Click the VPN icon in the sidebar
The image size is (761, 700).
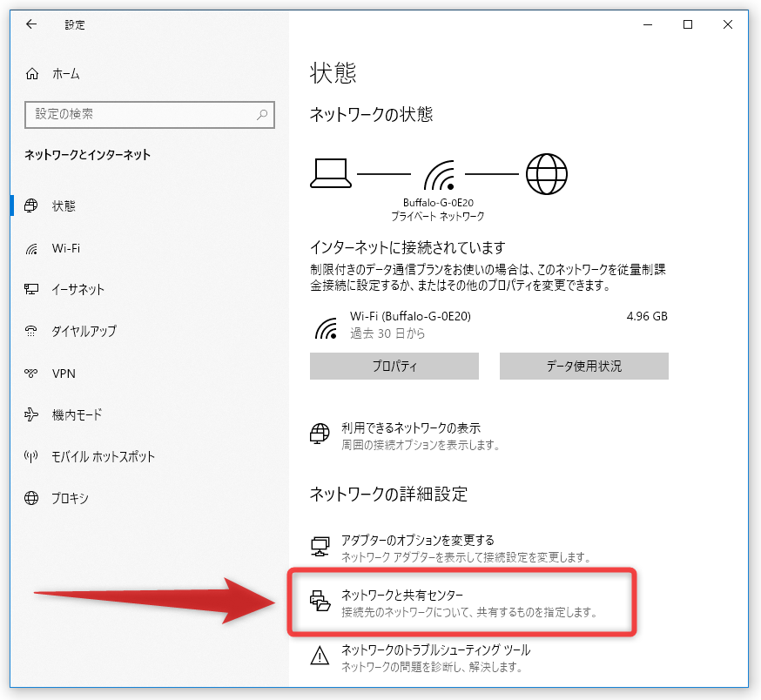tap(31, 374)
